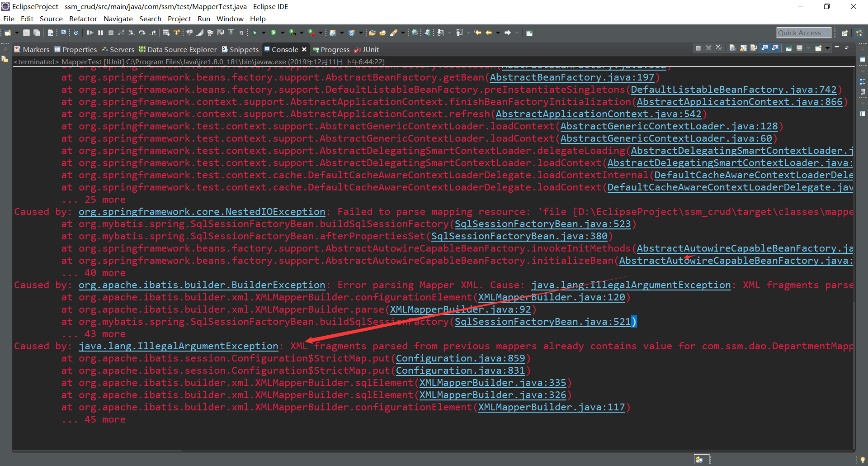
Task: Open org.springframework.core.NestedIOException link
Action: click(202, 212)
